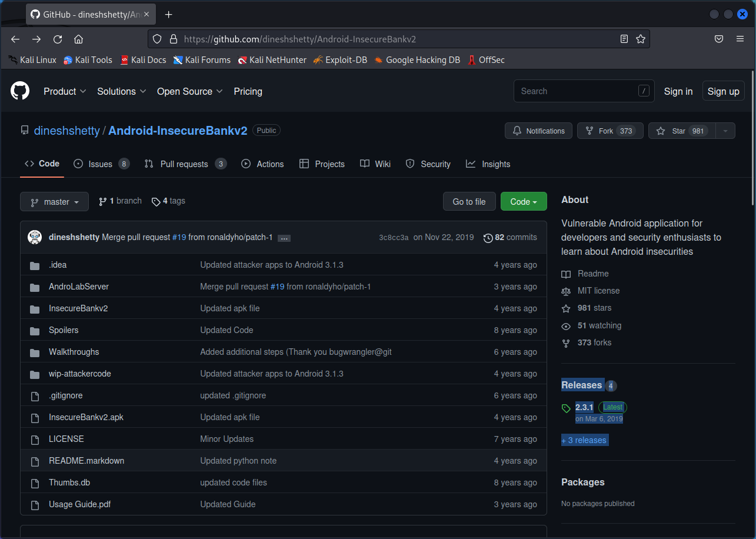This screenshot has width=756, height=539.
Task: View 981 stars link
Action: click(587, 308)
